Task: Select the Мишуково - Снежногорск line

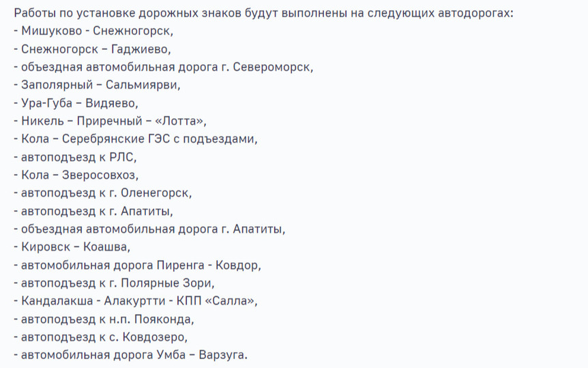Action: 93,31
